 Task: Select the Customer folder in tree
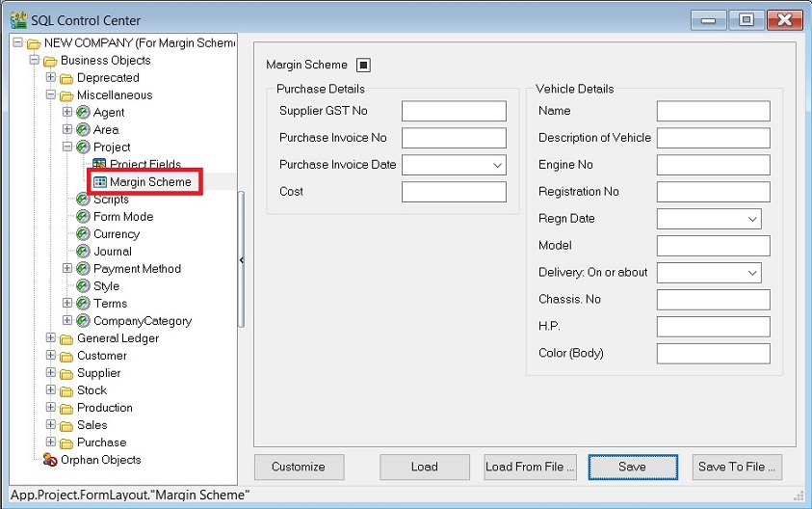click(101, 356)
